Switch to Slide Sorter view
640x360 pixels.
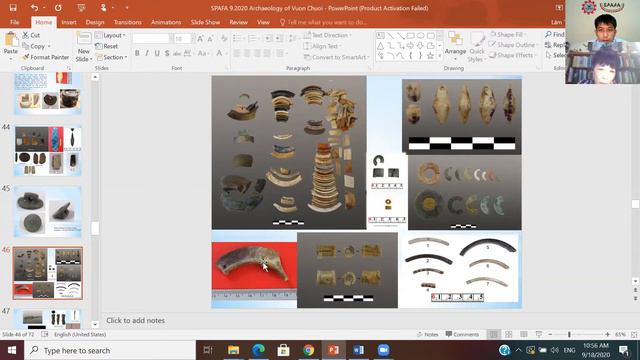point(509,334)
